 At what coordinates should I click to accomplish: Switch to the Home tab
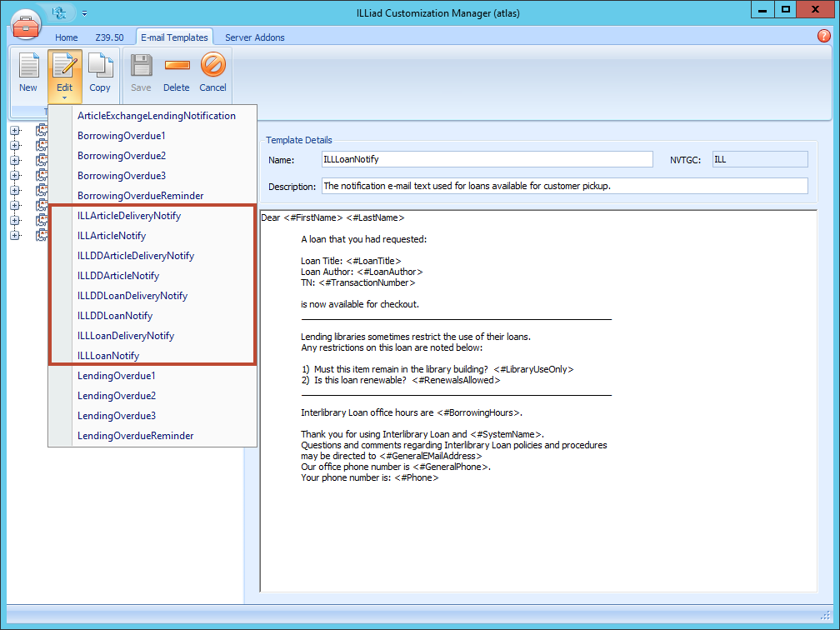[x=66, y=37]
